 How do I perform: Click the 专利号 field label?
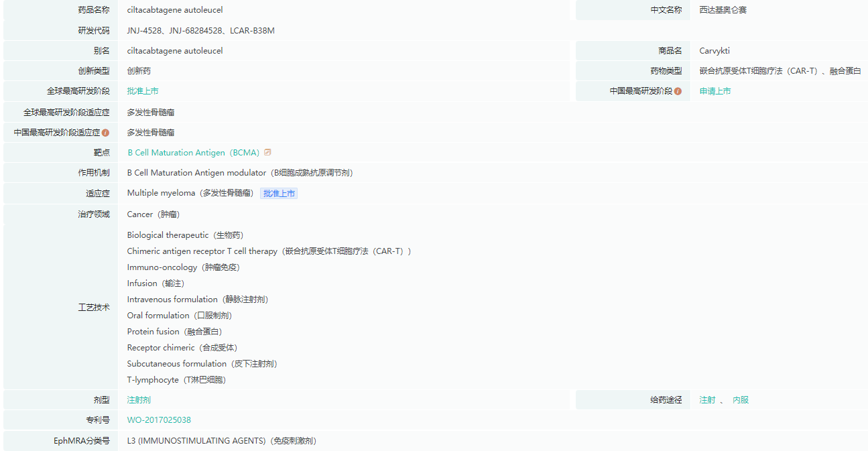click(x=98, y=420)
